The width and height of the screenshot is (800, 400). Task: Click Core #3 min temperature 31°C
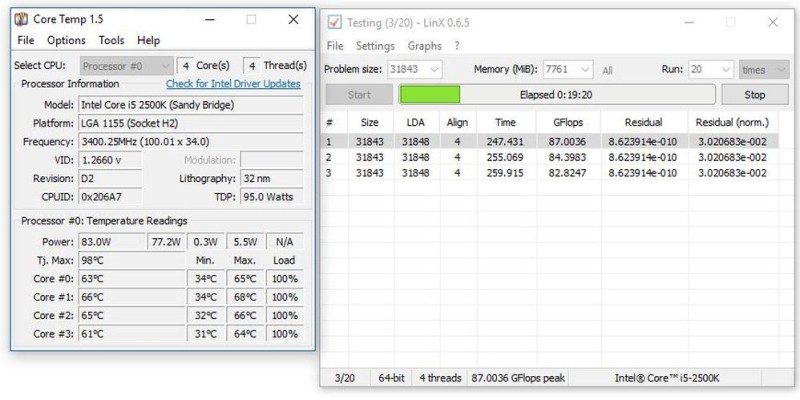click(206, 334)
